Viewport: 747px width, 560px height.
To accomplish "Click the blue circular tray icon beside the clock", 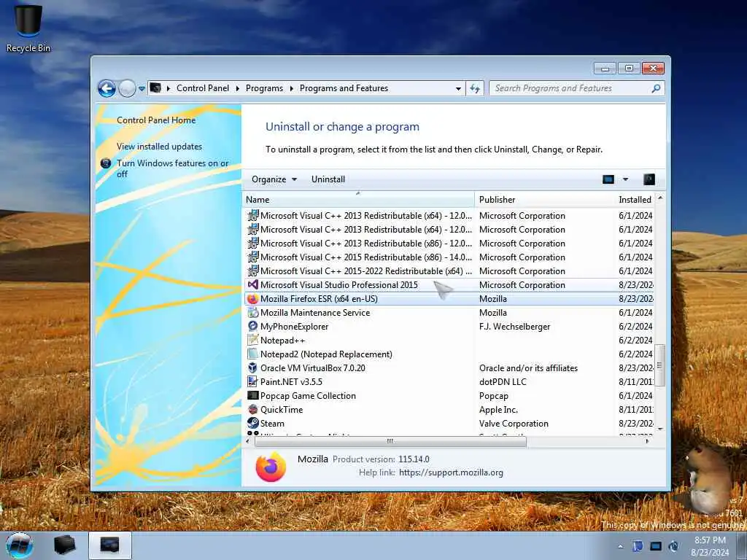I will coord(673,546).
